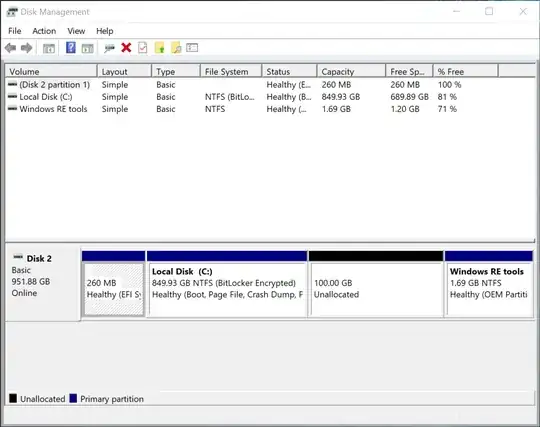Image resolution: width=540 pixels, height=427 pixels.
Task: Click drive icon beside (Disk 2 partition 1)
Action: click(12, 84)
